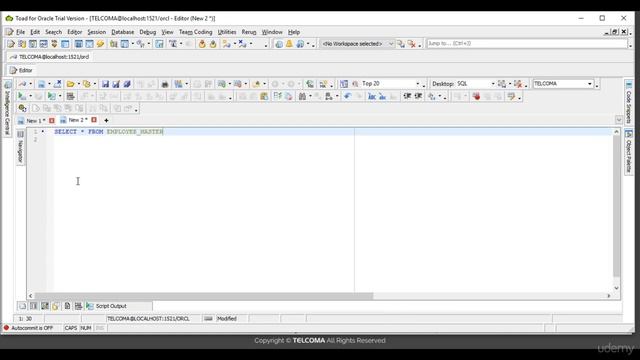This screenshot has height=360, width=640.
Task: Close the New 1 tab with red X
Action: coord(52,120)
